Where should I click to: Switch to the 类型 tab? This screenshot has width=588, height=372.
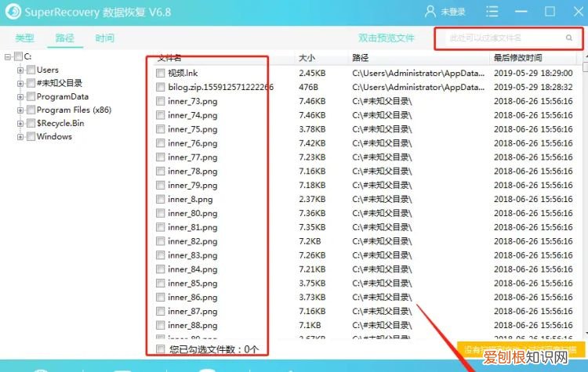(x=24, y=38)
